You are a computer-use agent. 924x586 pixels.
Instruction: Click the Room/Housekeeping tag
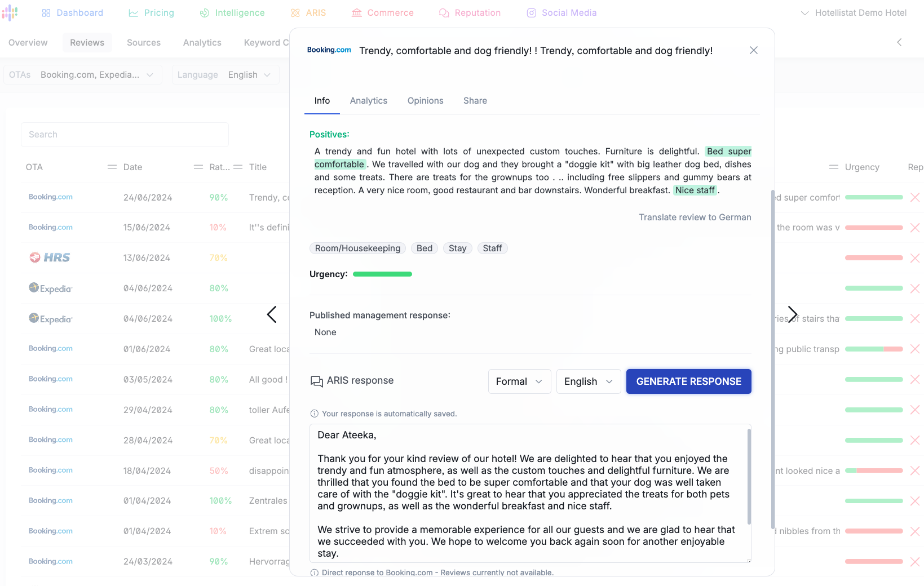coord(357,248)
